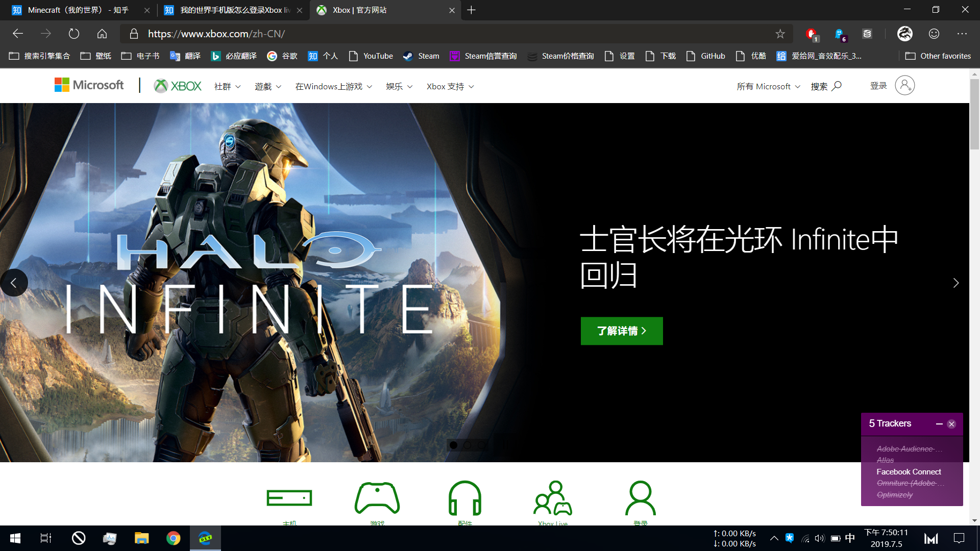980x551 pixels.
Task: Expand the 社群 navigation dropdown
Action: point(227,87)
